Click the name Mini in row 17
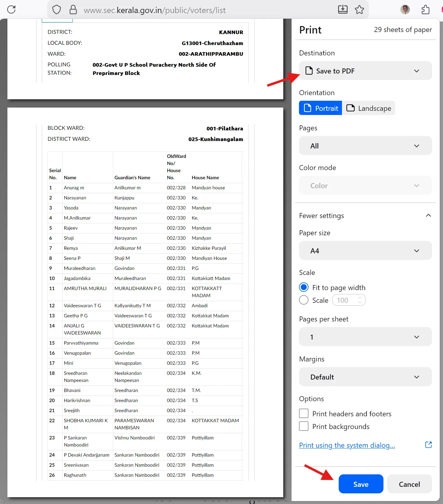 68,363
